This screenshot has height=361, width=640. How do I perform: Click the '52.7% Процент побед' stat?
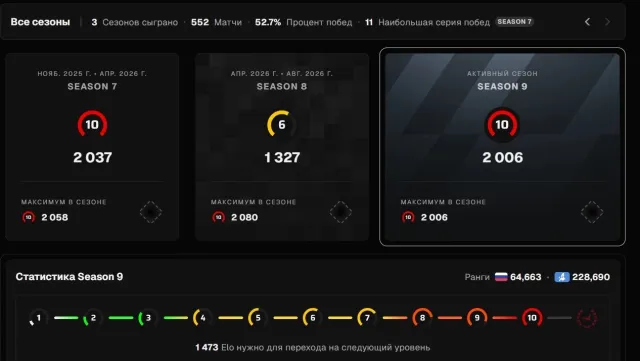pyautogui.click(x=303, y=22)
